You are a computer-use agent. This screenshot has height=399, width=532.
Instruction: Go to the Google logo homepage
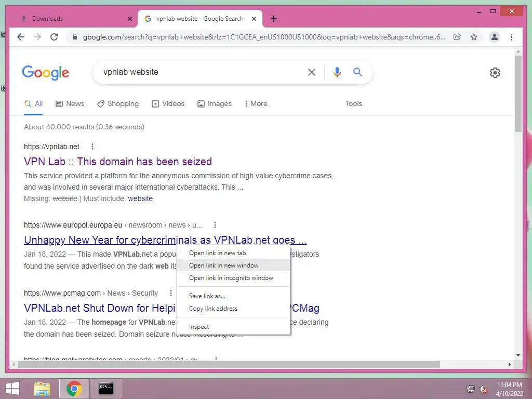tap(46, 73)
